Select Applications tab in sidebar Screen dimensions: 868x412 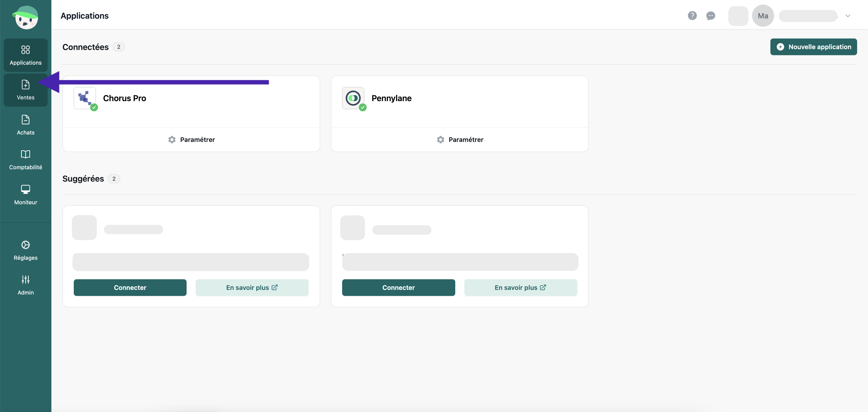tap(26, 55)
